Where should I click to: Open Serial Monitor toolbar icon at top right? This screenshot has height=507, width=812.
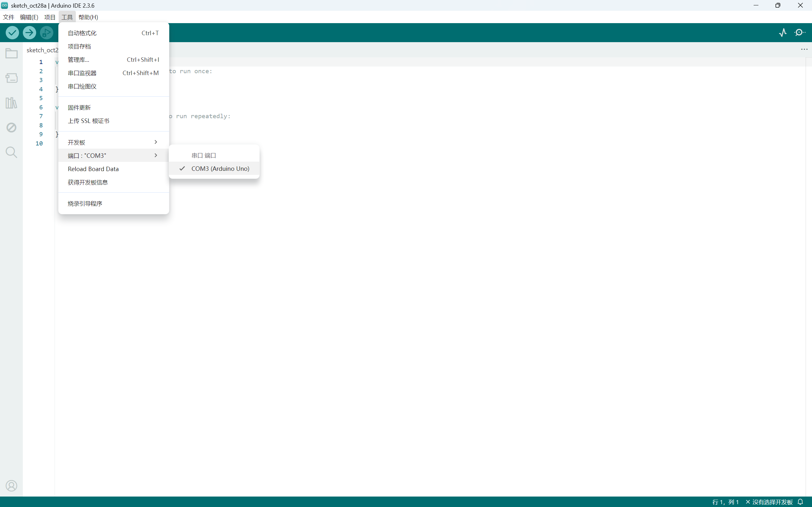point(800,33)
